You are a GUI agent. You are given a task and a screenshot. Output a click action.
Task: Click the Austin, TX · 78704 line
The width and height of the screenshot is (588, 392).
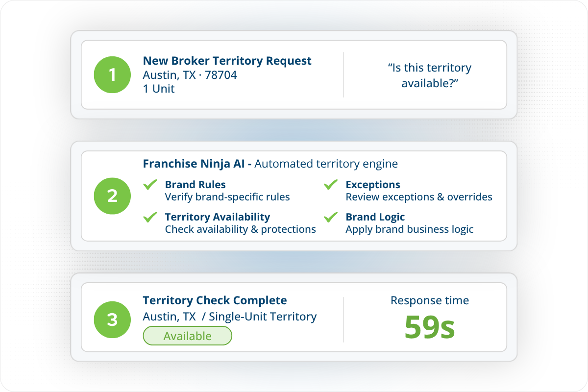[190, 75]
